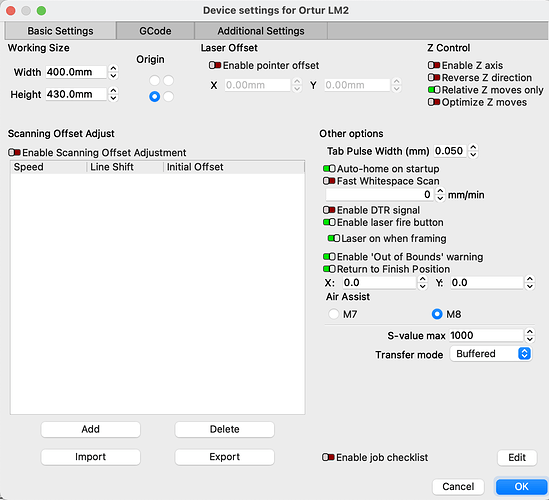Screen dimensions: 549x500
Task: Open the GCode tab
Action: (155, 31)
